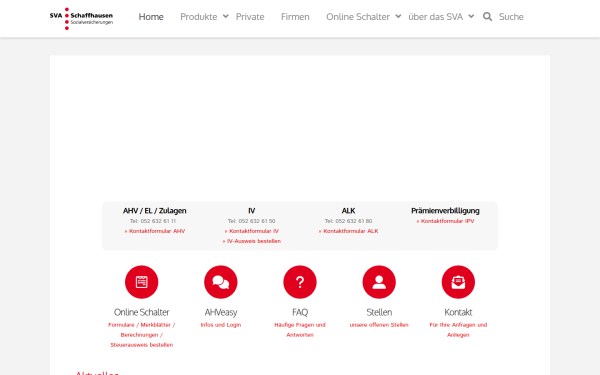This screenshot has height=375, width=600.
Task: Click the Stellen person icon
Action: [379, 282]
